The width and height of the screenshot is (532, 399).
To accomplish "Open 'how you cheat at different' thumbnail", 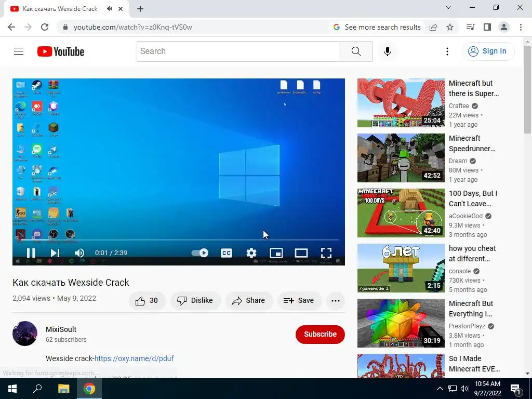I will tap(401, 268).
